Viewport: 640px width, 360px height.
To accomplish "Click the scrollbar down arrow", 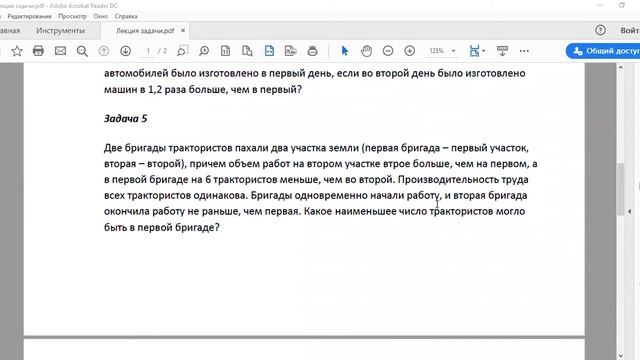I will (620, 356).
